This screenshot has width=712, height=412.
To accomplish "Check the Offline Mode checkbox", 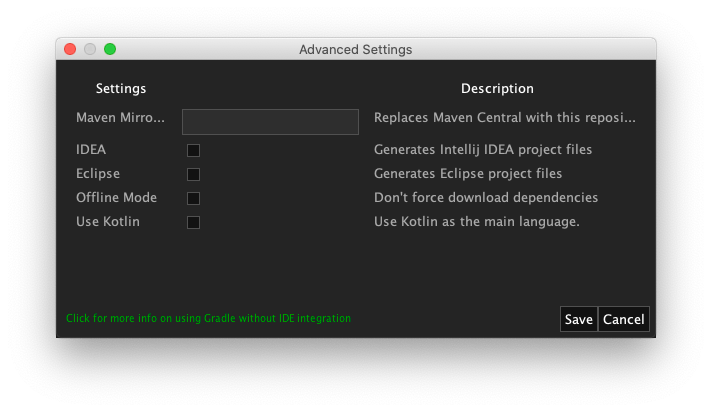I will pos(194,198).
